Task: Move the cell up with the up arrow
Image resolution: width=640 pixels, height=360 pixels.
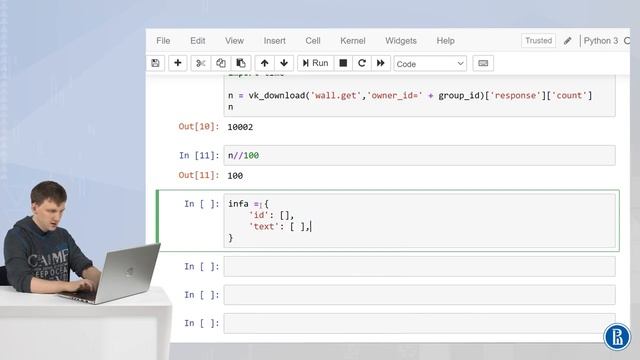Action: (x=264, y=63)
